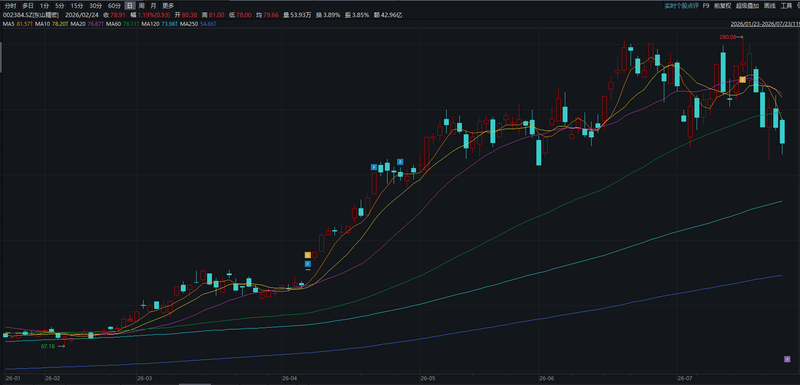Image resolution: width=800 pixels, height=385 pixels.
Task: Click the purple F marker at the chart's bottom right
Action: pos(787,359)
